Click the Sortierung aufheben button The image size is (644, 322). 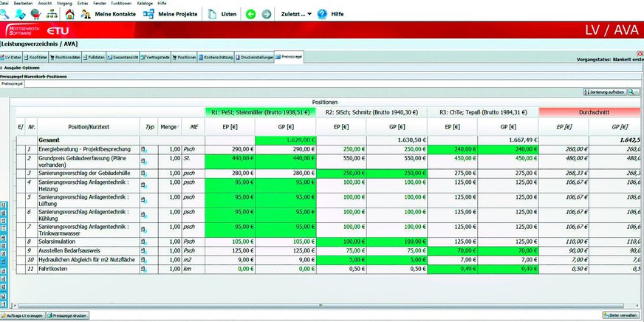tap(603, 92)
